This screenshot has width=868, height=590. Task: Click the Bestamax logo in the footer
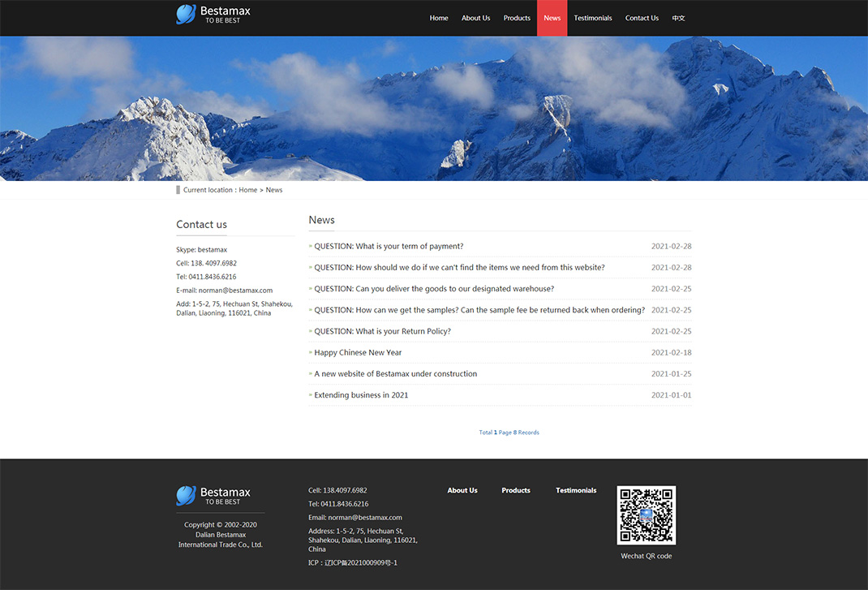[x=213, y=495]
